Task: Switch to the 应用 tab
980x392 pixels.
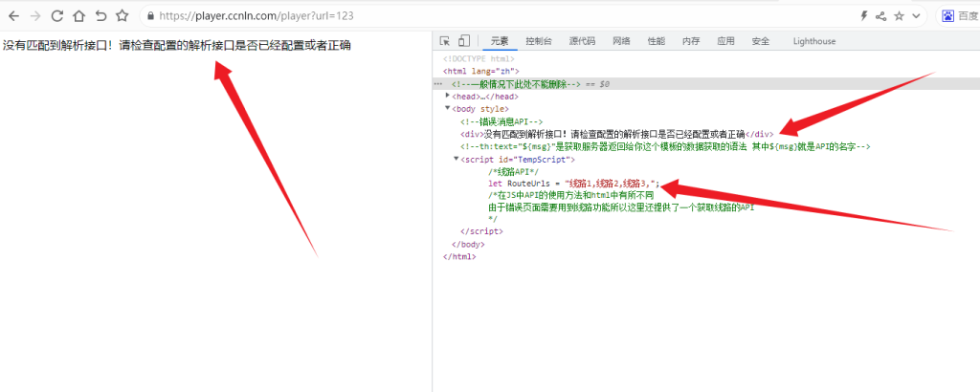Action: click(726, 41)
